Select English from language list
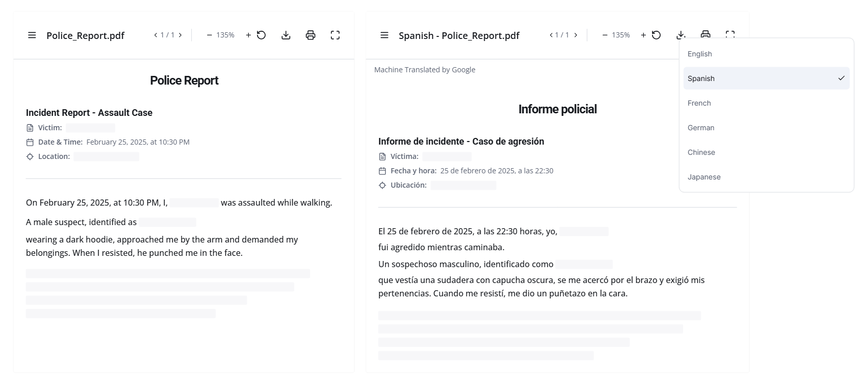The image size is (868, 382). pos(766,54)
